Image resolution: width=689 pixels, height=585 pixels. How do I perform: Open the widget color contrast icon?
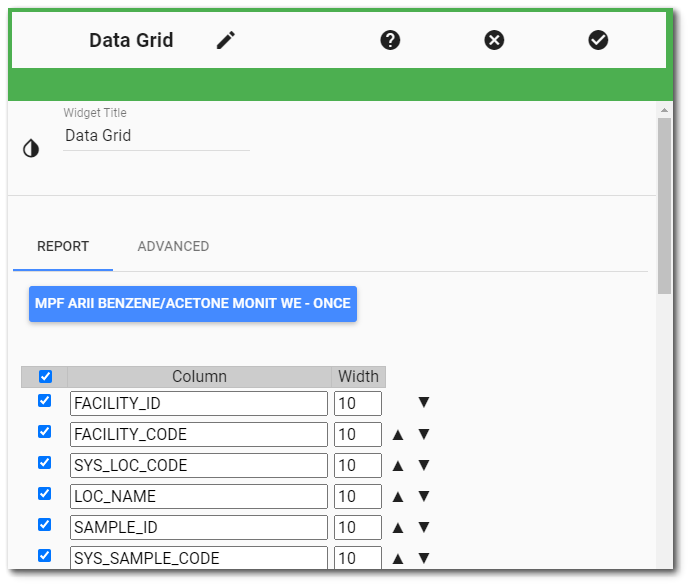coord(31,148)
